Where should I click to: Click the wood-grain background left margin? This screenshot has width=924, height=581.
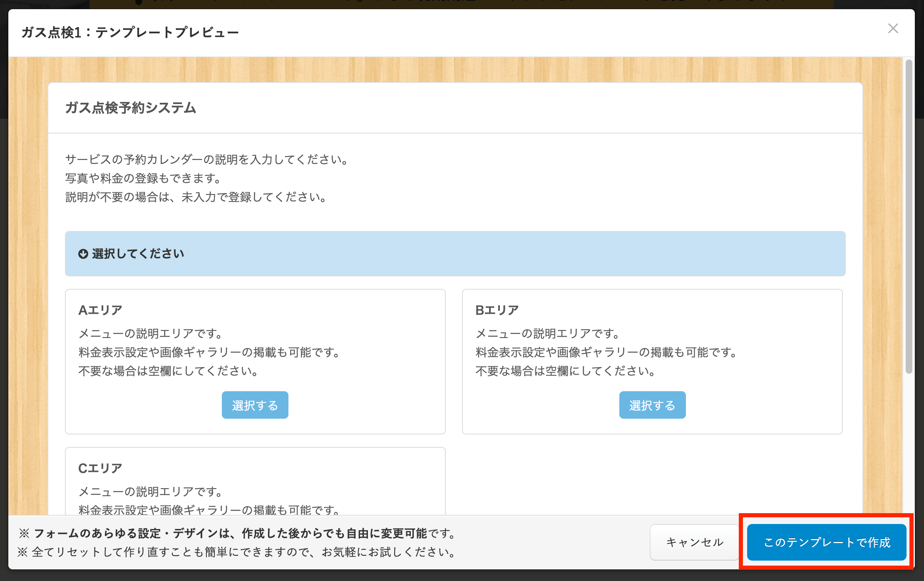27,291
